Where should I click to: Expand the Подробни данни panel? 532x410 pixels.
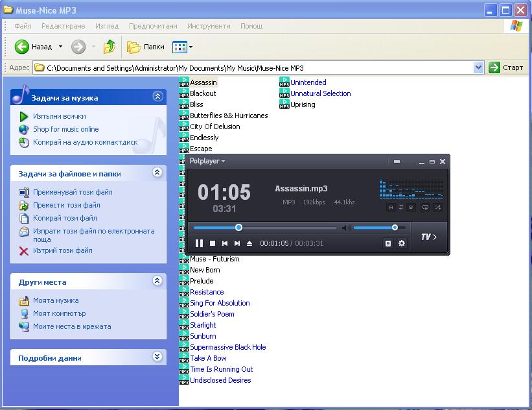tap(157, 356)
